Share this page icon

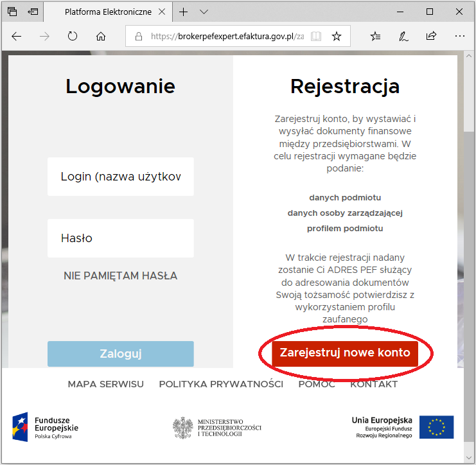[x=431, y=36]
